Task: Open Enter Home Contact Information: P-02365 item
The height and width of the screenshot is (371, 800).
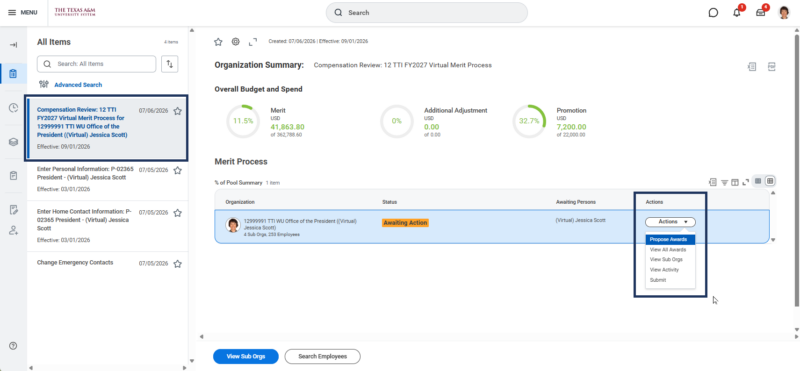Action: coord(108,226)
